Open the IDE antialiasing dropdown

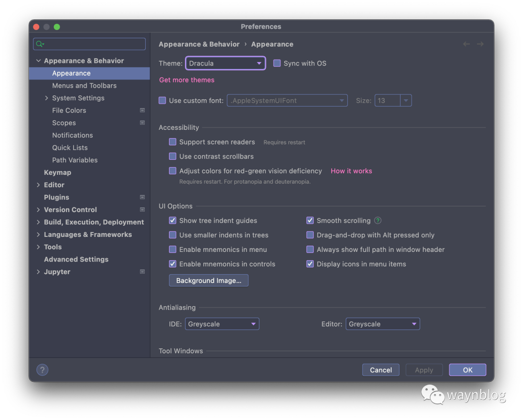click(222, 324)
